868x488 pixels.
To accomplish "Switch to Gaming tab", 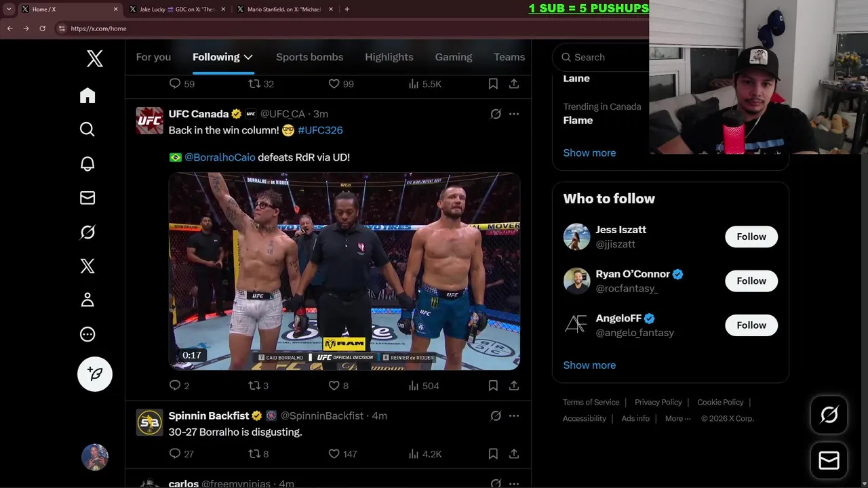I will 454,57.
